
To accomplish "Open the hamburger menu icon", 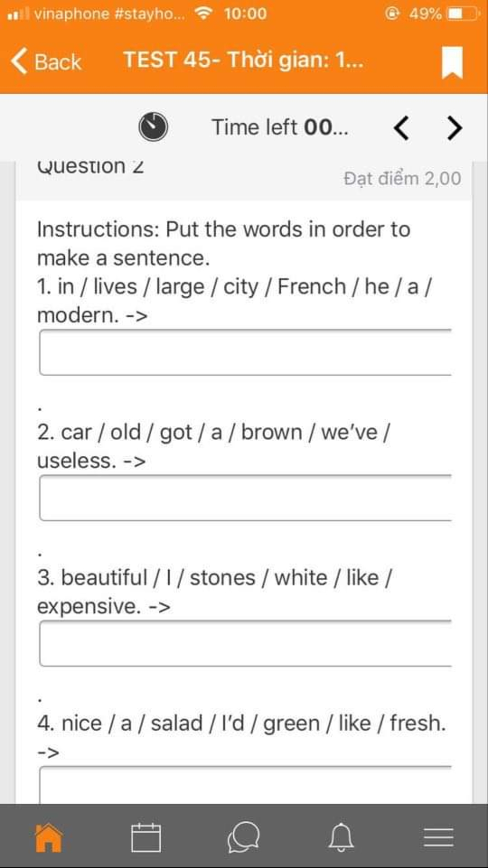I will click(x=438, y=837).
